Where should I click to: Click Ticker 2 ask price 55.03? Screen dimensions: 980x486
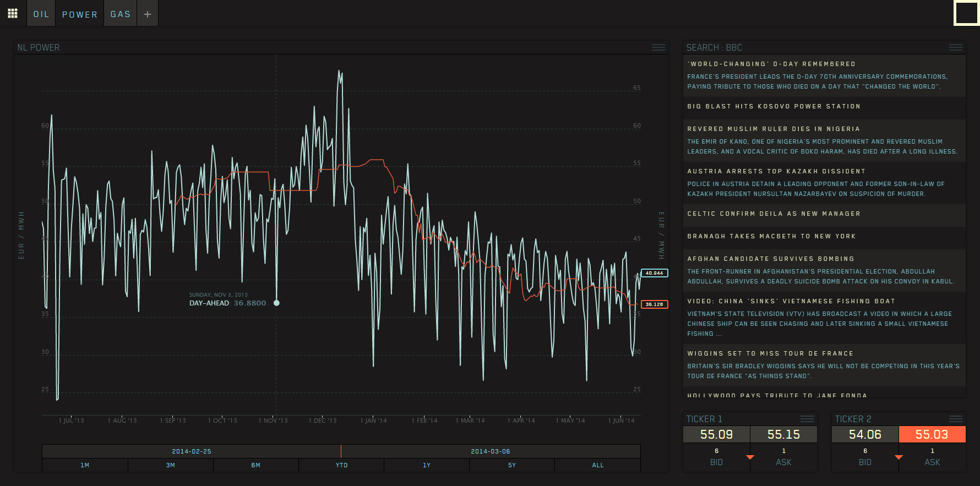932,434
